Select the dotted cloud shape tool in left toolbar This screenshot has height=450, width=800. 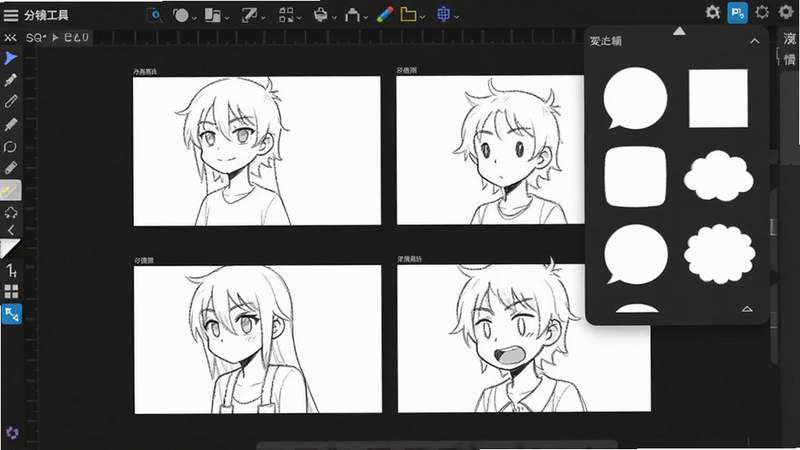coord(11,212)
